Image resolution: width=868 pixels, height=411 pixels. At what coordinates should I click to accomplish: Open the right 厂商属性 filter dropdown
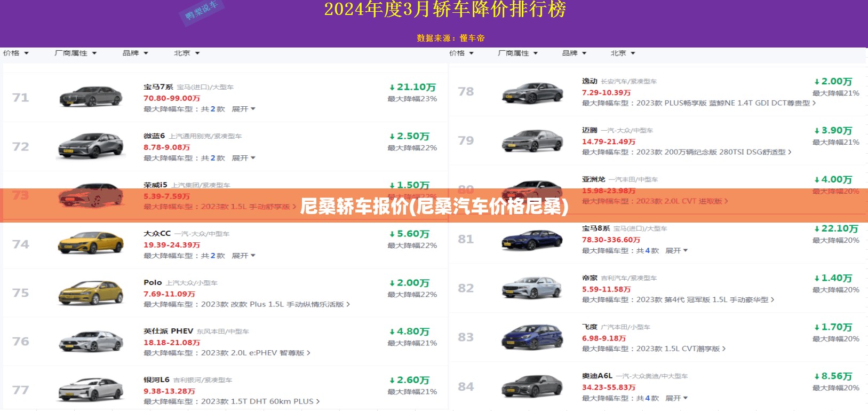coord(517,53)
